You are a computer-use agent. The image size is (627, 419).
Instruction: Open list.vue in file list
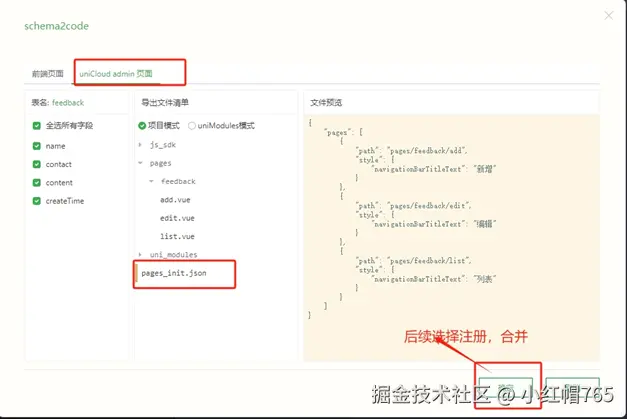pyautogui.click(x=177, y=237)
